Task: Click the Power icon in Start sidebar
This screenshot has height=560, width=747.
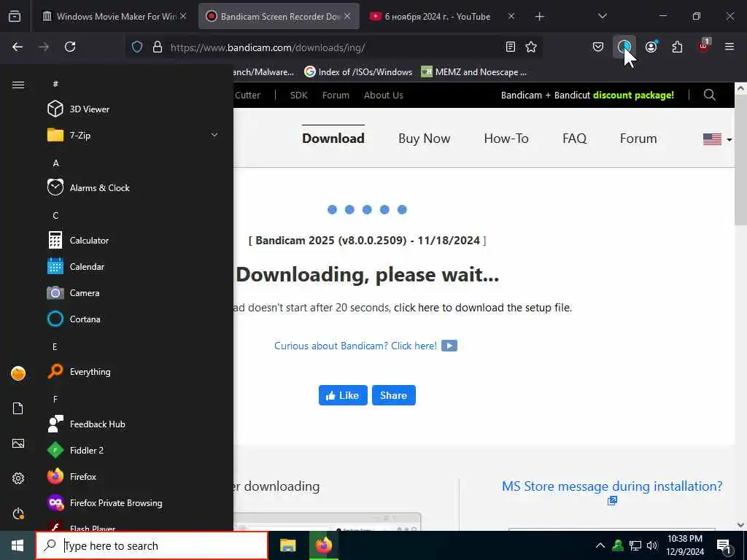Action: click(x=18, y=513)
